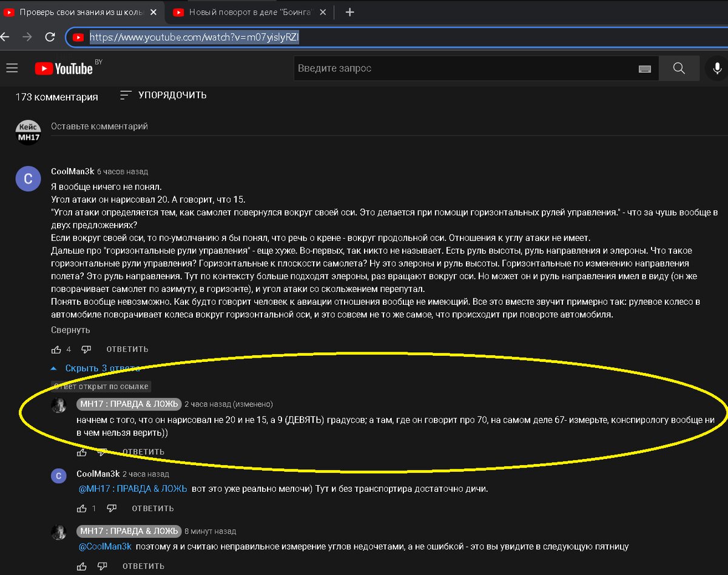Collapse replies via Скрыть 3 ответа

(102, 368)
